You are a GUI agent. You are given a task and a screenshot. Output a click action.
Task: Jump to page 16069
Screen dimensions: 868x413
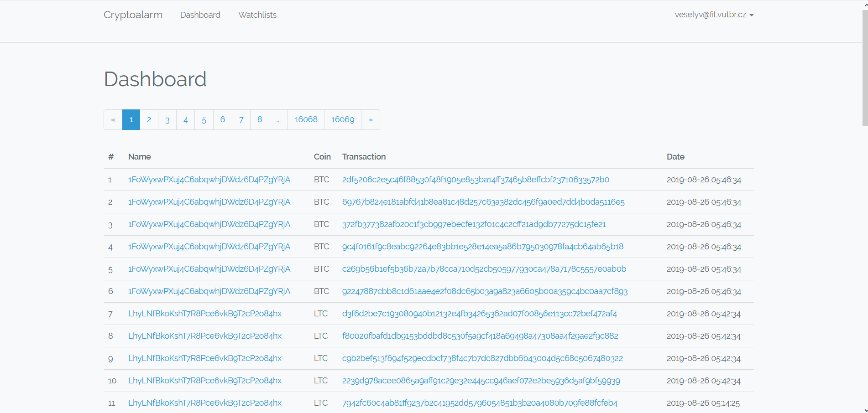coord(342,119)
